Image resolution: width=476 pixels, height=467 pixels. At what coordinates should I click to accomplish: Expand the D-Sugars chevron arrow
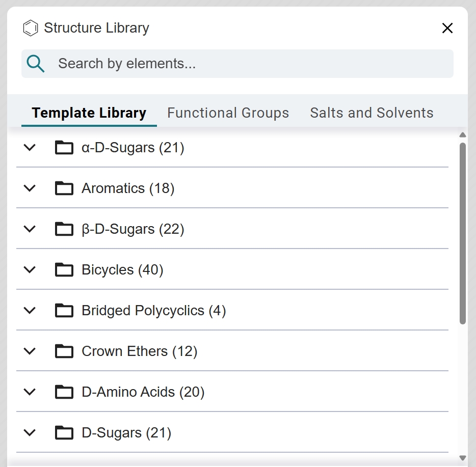[x=30, y=433]
